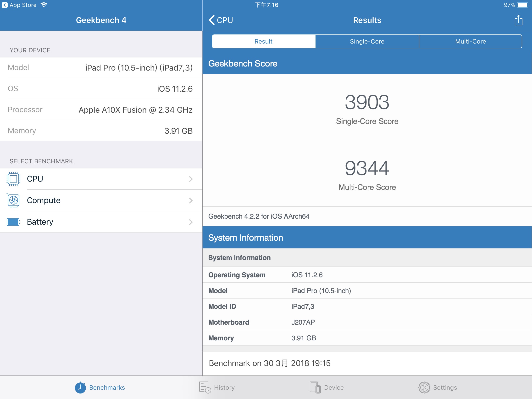Screen dimensions: 532x399
Task: Tap the Compute benchmark icon
Action: pyautogui.click(x=13, y=200)
